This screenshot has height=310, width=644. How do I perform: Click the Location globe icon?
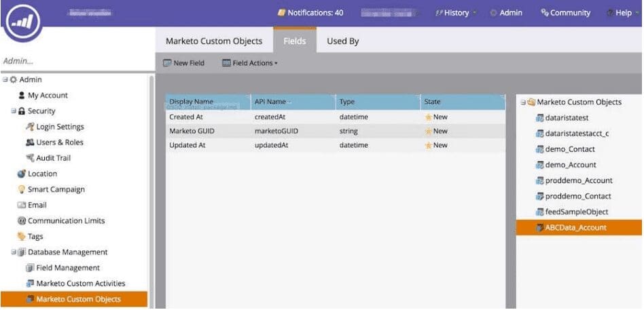click(x=22, y=174)
